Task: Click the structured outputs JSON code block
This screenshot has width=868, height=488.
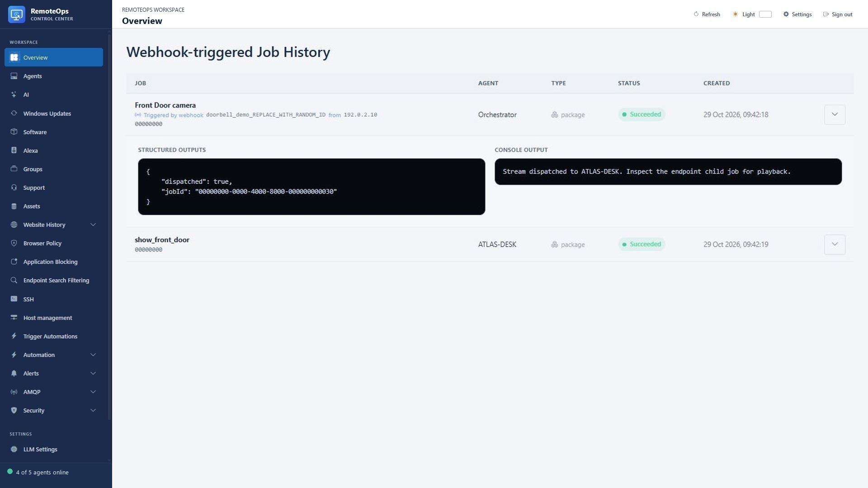Action: [311, 187]
